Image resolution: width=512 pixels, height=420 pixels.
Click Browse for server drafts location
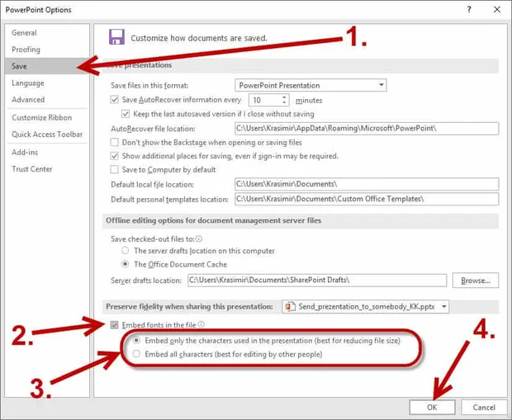click(476, 281)
